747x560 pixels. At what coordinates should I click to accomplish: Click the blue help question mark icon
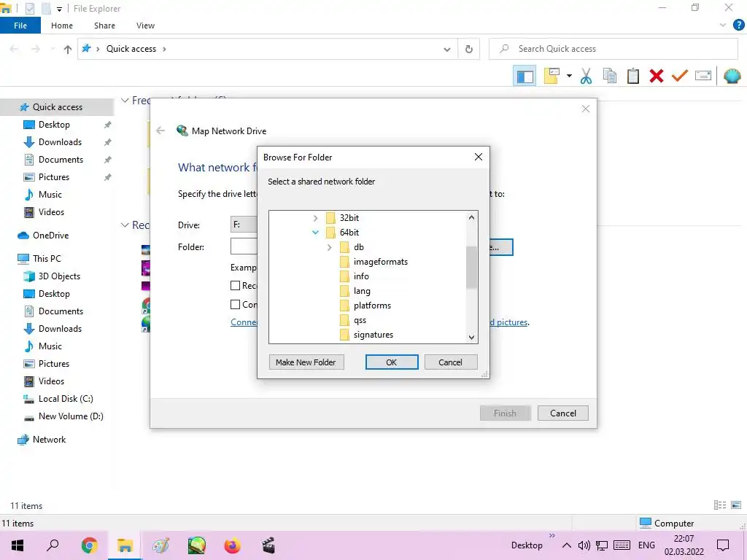[738, 26]
